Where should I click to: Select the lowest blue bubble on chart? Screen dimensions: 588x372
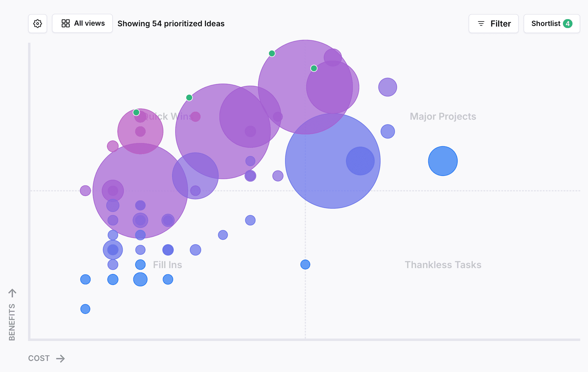(85, 309)
